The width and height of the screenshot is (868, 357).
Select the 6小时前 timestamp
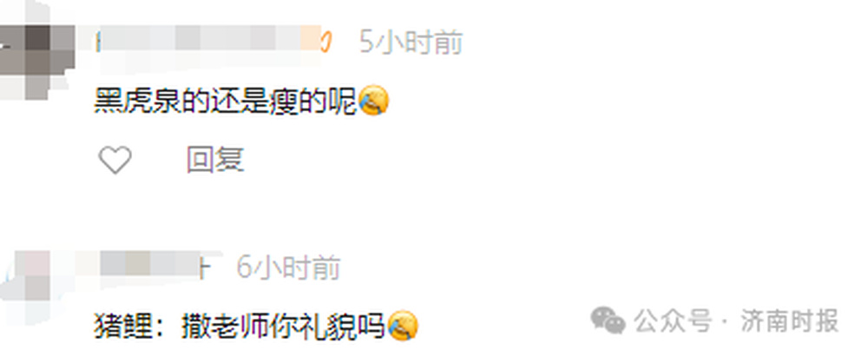(288, 268)
